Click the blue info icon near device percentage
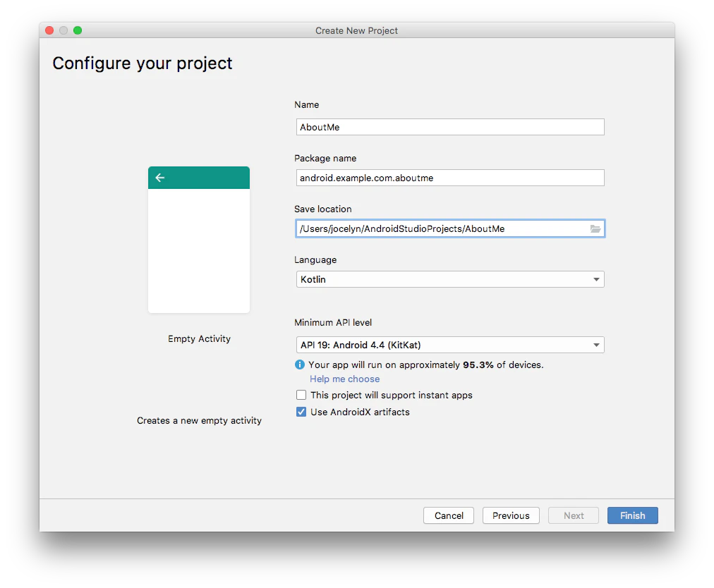714x588 pixels. tap(300, 365)
